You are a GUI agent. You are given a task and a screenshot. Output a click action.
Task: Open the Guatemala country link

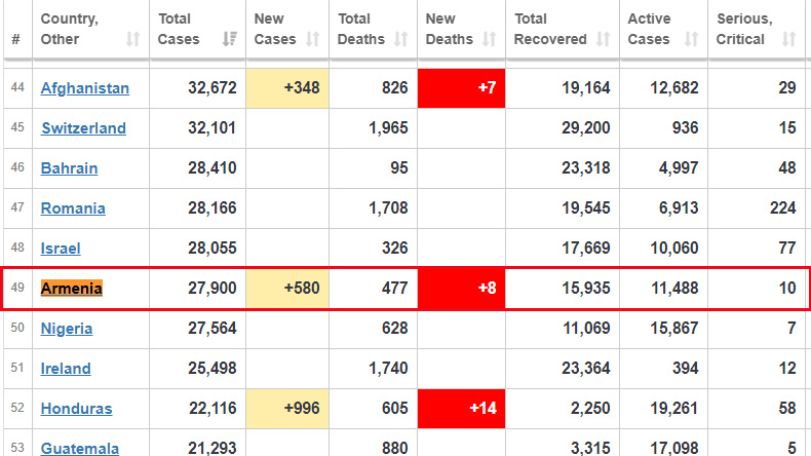(x=80, y=448)
